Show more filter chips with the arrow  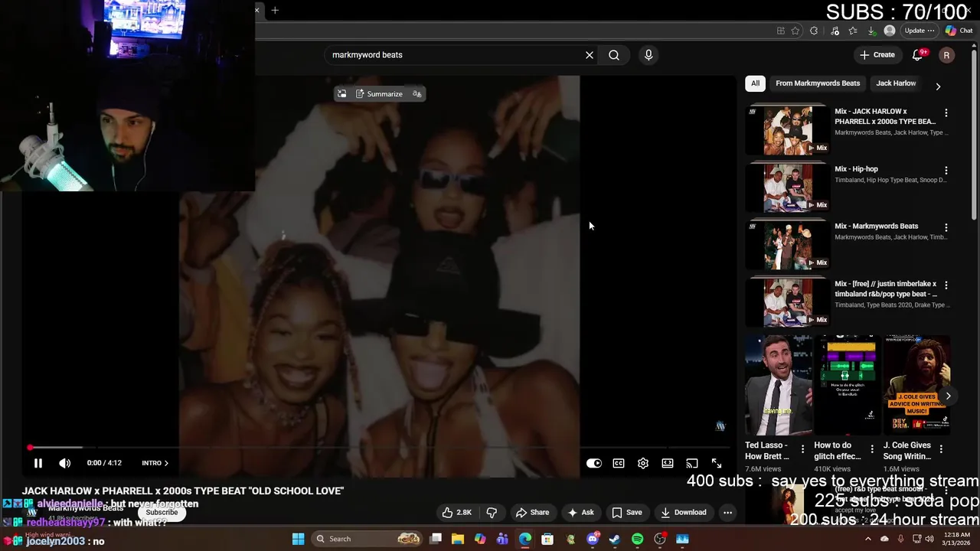(x=938, y=86)
